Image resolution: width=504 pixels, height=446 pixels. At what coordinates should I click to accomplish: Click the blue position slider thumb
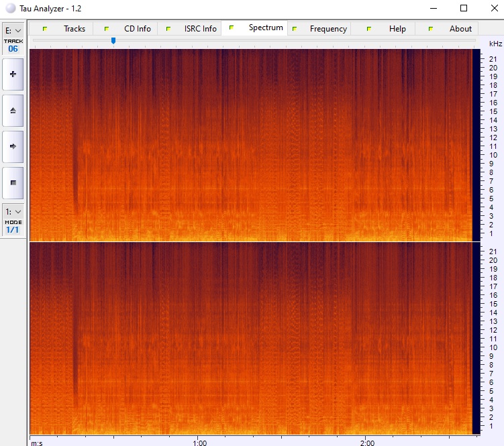pos(113,41)
